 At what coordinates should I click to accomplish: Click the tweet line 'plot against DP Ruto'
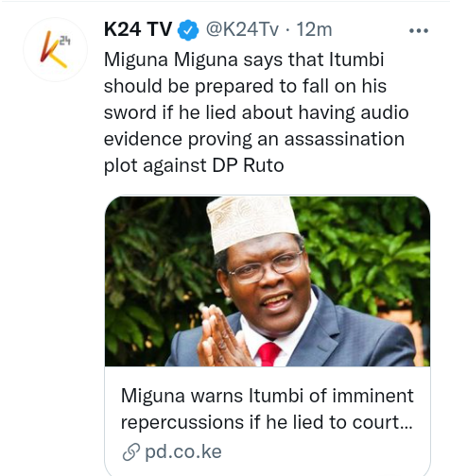pos(194,165)
